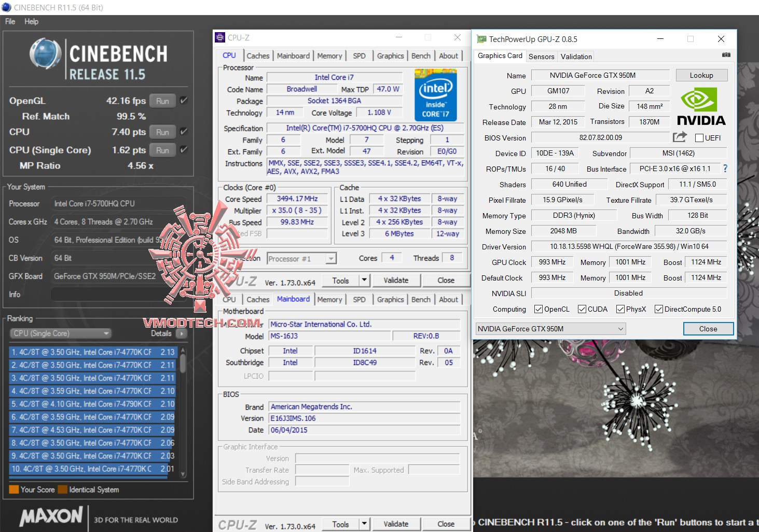The width and height of the screenshot is (759, 532).
Task: Switch to the About tab in lower CPU-Z
Action: click(x=448, y=300)
